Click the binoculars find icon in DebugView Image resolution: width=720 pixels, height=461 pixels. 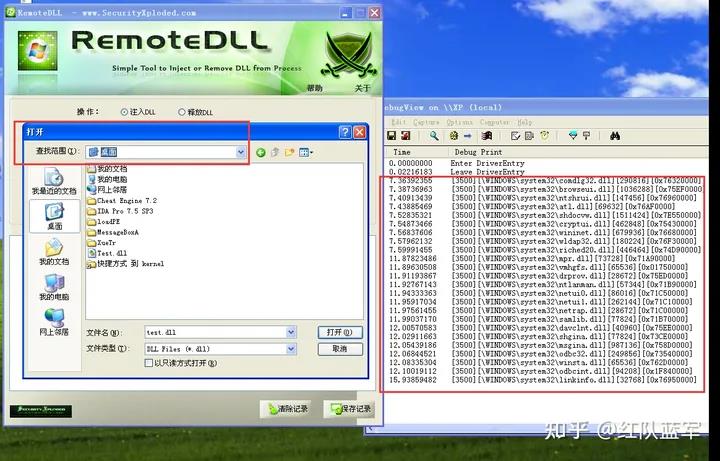615,136
